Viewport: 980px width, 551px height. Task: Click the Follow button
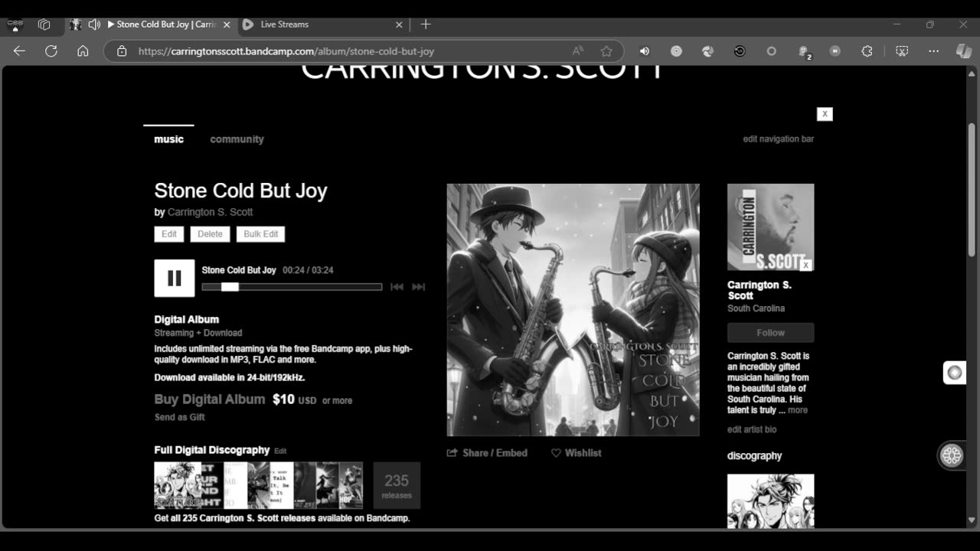point(770,333)
